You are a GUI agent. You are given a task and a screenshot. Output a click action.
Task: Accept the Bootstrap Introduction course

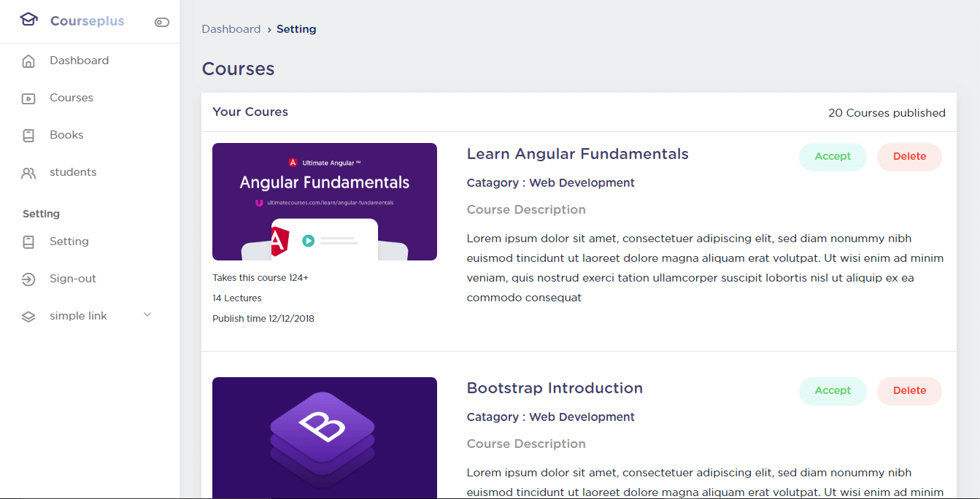click(833, 391)
